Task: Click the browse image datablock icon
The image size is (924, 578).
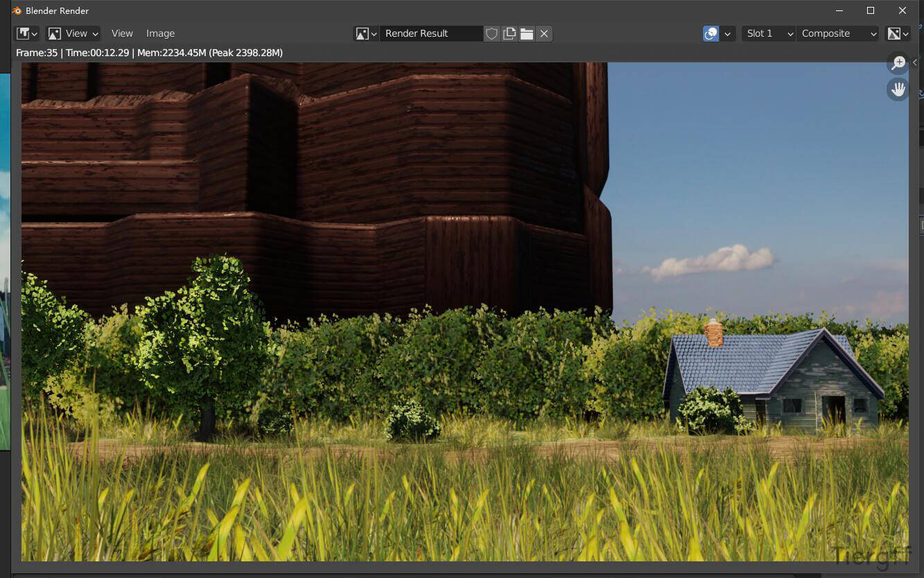Action: tap(365, 33)
